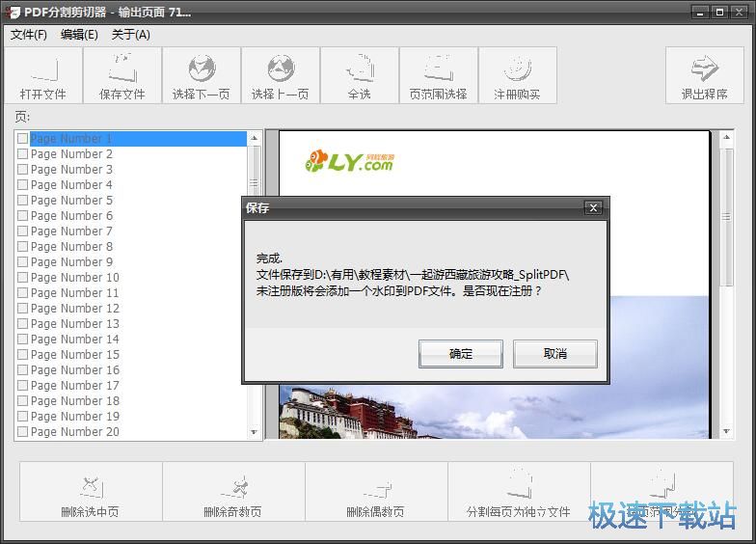Check the Page Number 5 checkbox
Screen dimensions: 756x544
(x=23, y=201)
